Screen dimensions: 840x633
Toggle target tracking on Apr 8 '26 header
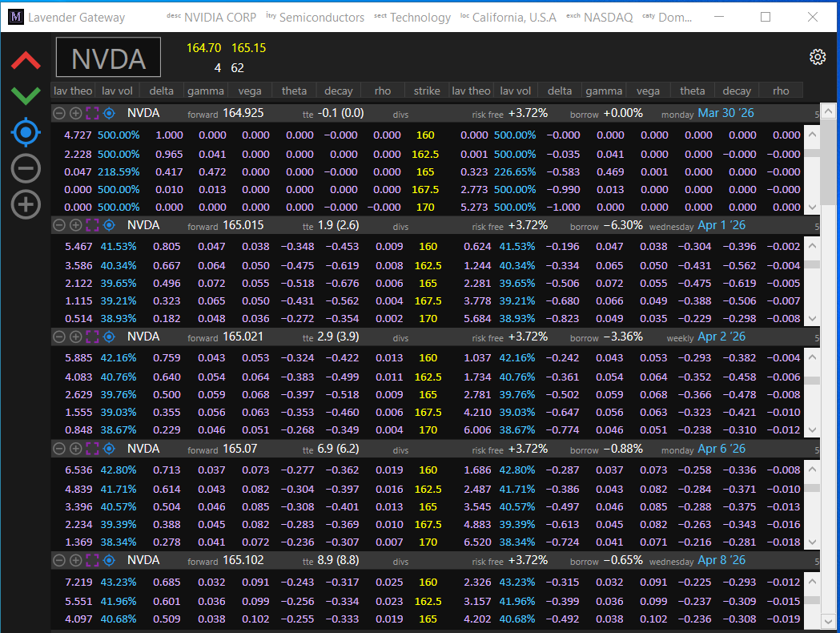tap(108, 560)
